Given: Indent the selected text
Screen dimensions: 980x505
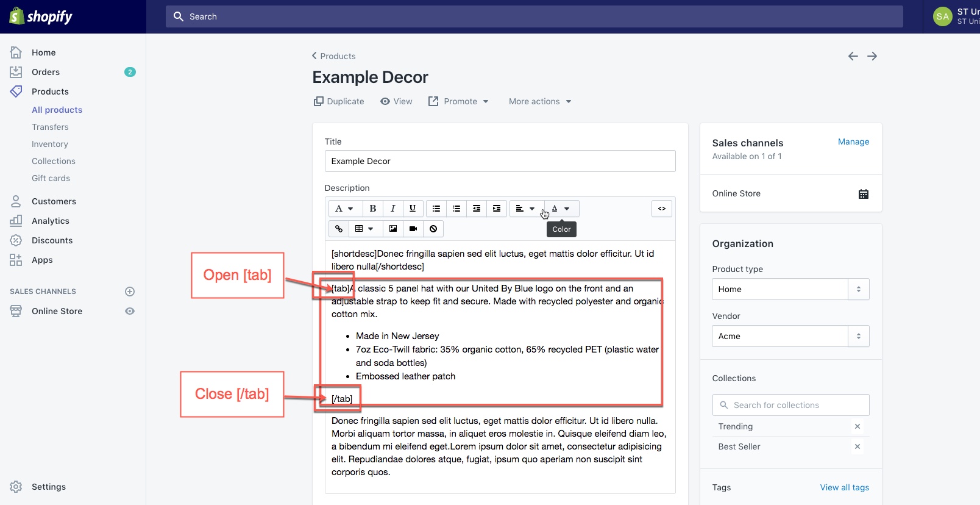Looking at the screenshot, I should pos(497,209).
